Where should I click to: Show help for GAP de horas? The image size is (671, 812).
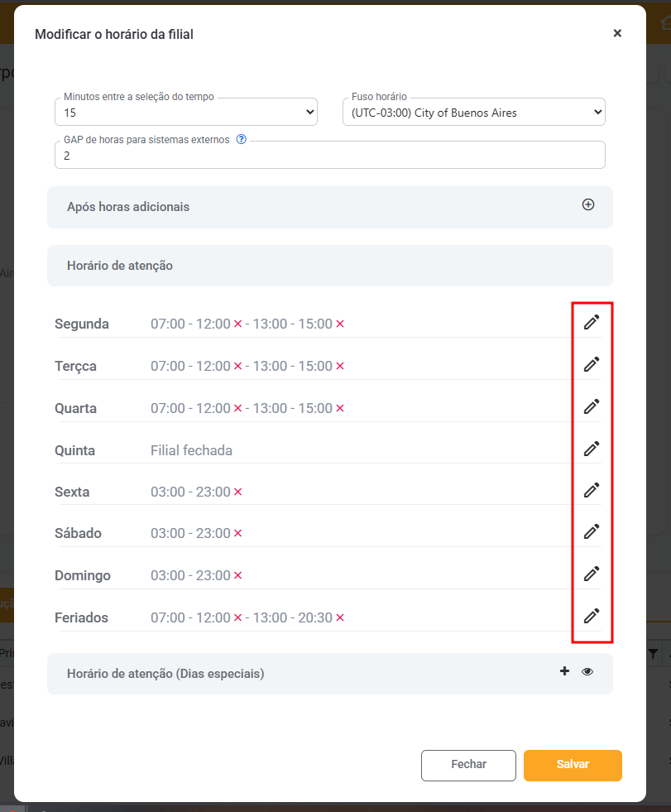pos(242,139)
